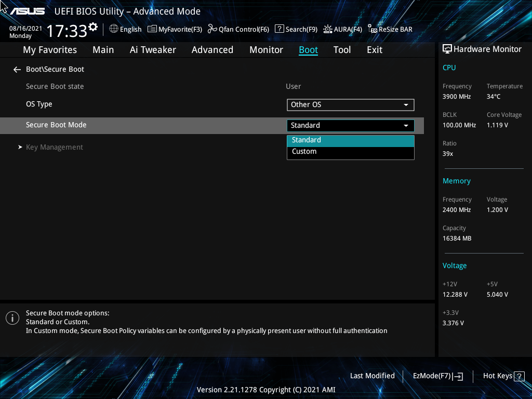Click memory capacity value 16384 MB

[457, 238]
